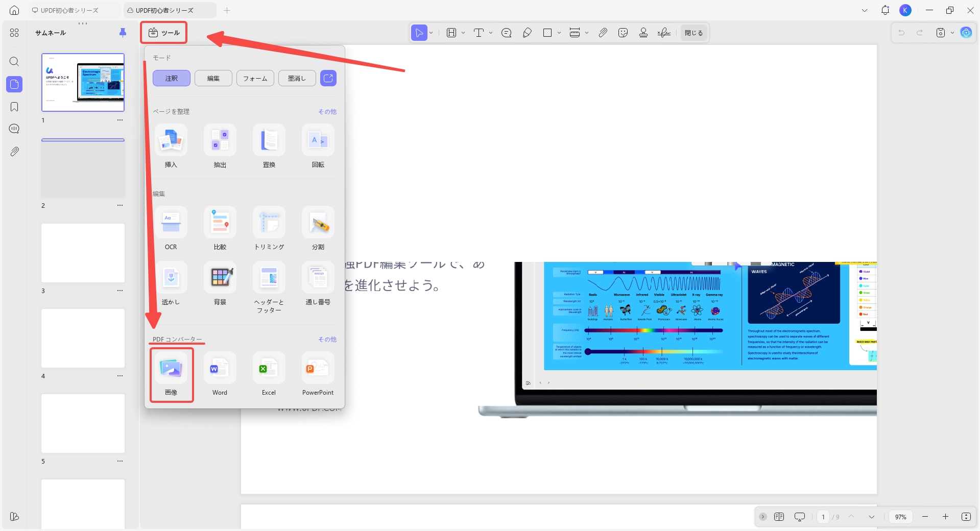The image size is (980, 531).
Task: Select the pencil drawing tool
Action: [x=528, y=33]
